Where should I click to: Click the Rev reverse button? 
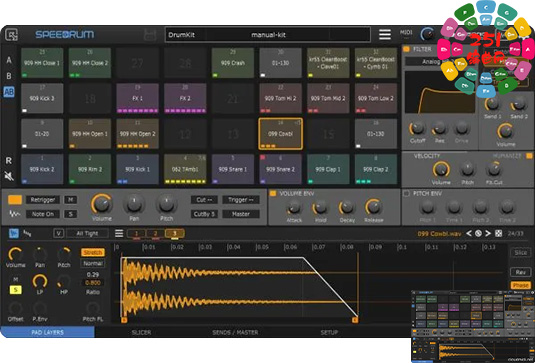point(521,272)
